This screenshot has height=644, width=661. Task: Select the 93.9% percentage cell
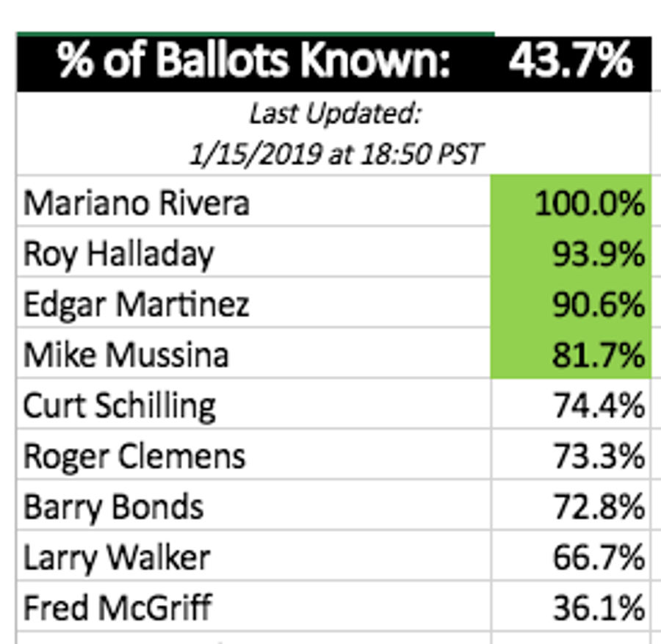pyautogui.click(x=571, y=252)
